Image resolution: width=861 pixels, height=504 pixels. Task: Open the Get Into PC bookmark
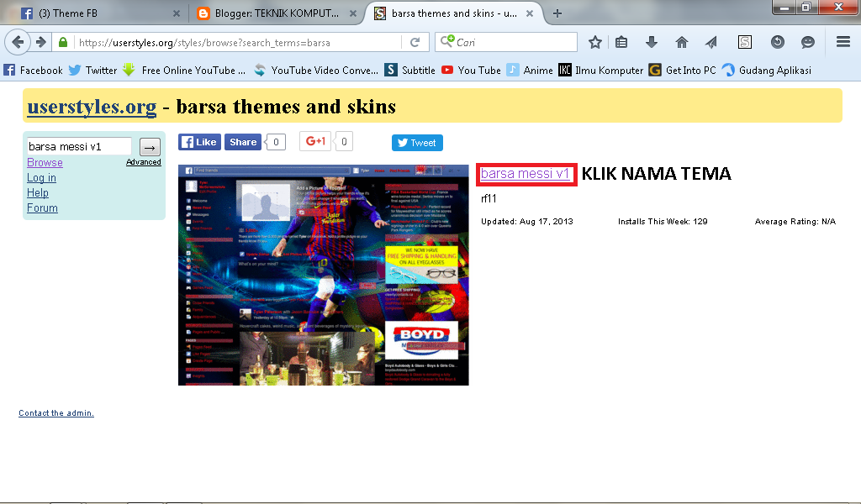pyautogui.click(x=683, y=71)
